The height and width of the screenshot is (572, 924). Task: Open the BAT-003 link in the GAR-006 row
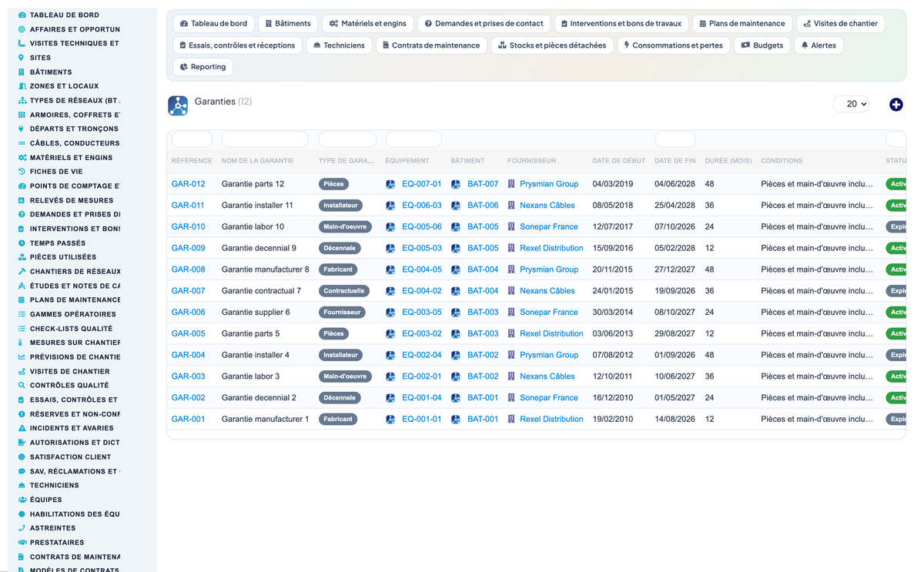click(483, 313)
